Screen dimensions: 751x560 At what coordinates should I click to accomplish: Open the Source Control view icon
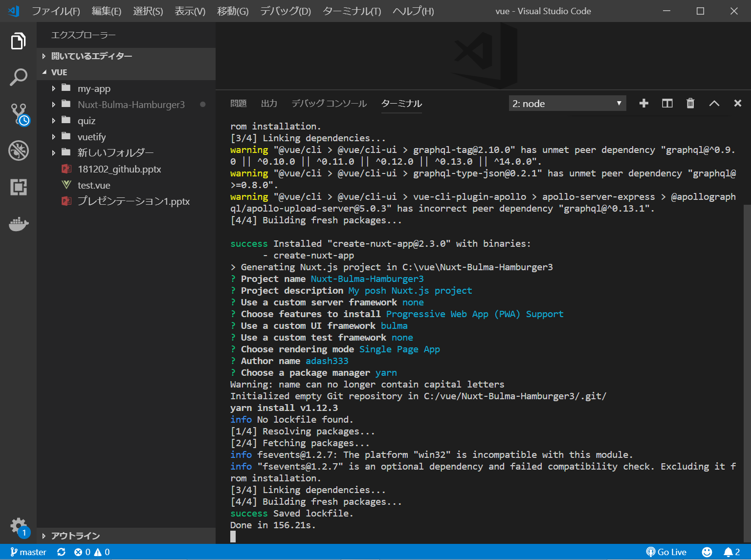(x=19, y=114)
